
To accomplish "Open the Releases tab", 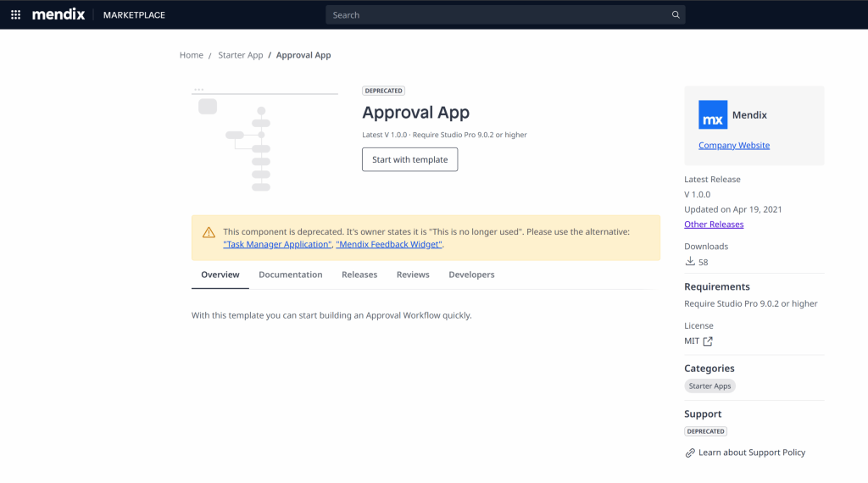I will pyautogui.click(x=359, y=275).
